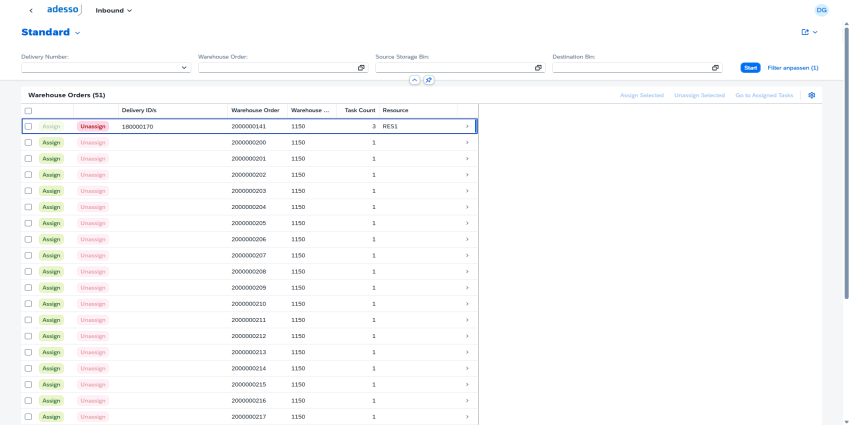Expand the Delivery Number dropdown
Image resolution: width=850 pixels, height=425 pixels.
point(184,68)
